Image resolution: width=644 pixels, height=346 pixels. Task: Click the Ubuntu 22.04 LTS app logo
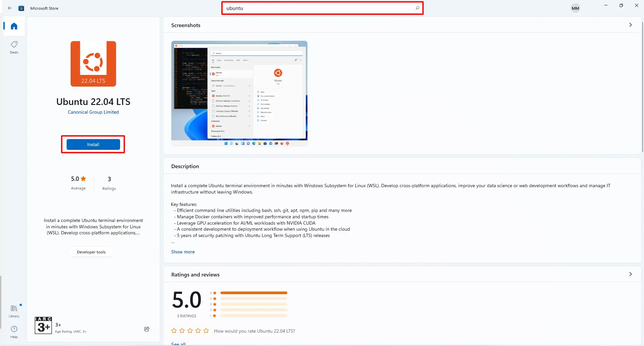click(93, 64)
